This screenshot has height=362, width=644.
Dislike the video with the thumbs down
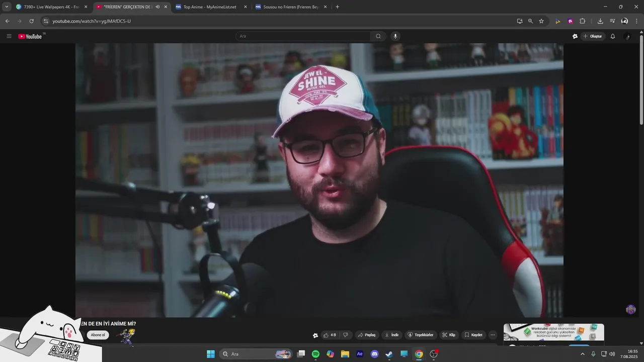[346, 335]
